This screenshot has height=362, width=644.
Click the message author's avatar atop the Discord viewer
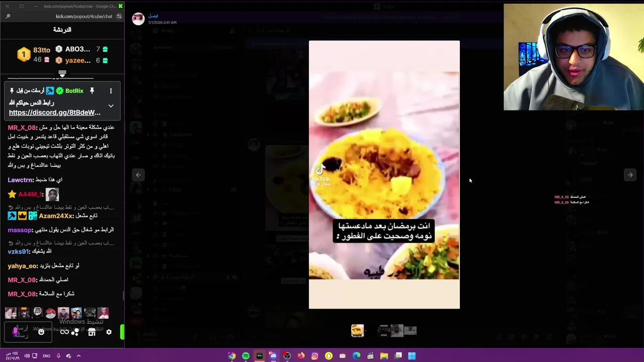(x=138, y=19)
